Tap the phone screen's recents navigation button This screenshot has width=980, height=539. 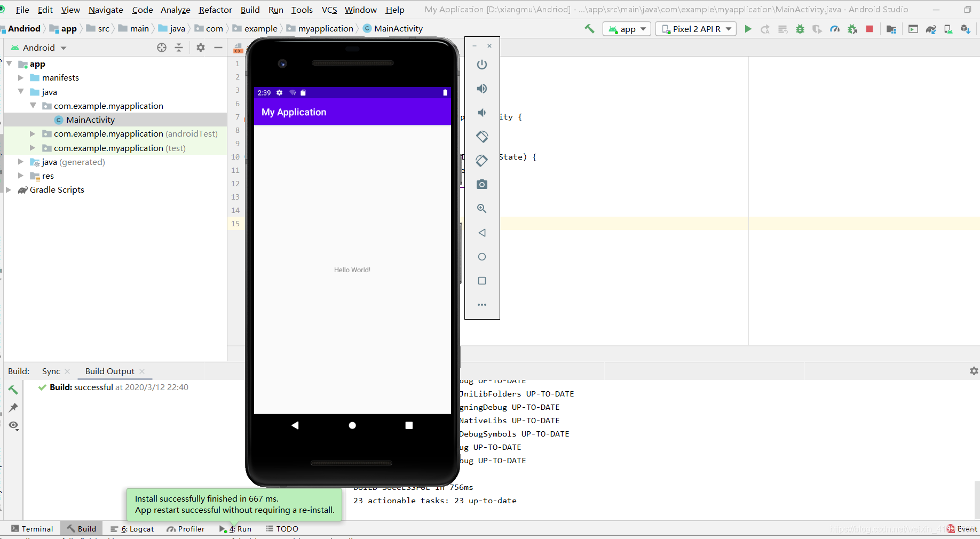[x=409, y=425]
